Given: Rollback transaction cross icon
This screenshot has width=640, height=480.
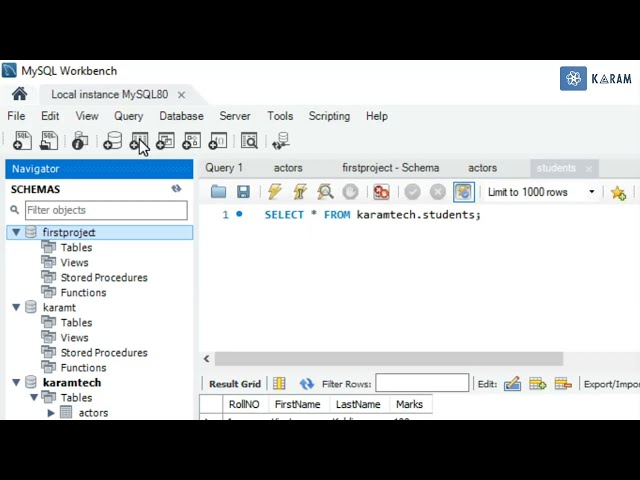Looking at the screenshot, I should pyautogui.click(x=438, y=191).
